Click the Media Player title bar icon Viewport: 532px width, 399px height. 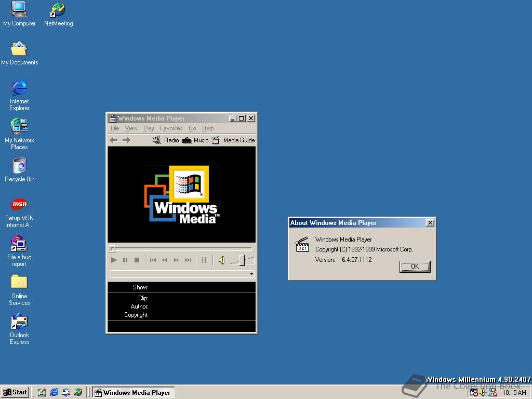(x=113, y=118)
